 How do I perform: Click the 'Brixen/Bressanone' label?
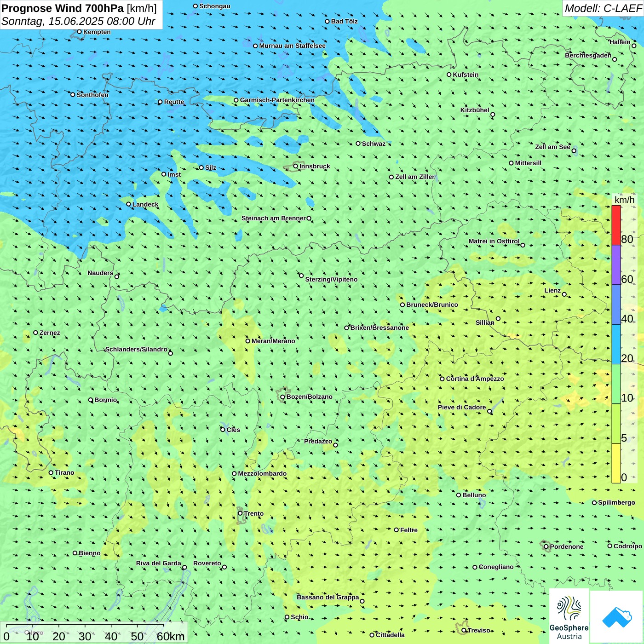379,328
